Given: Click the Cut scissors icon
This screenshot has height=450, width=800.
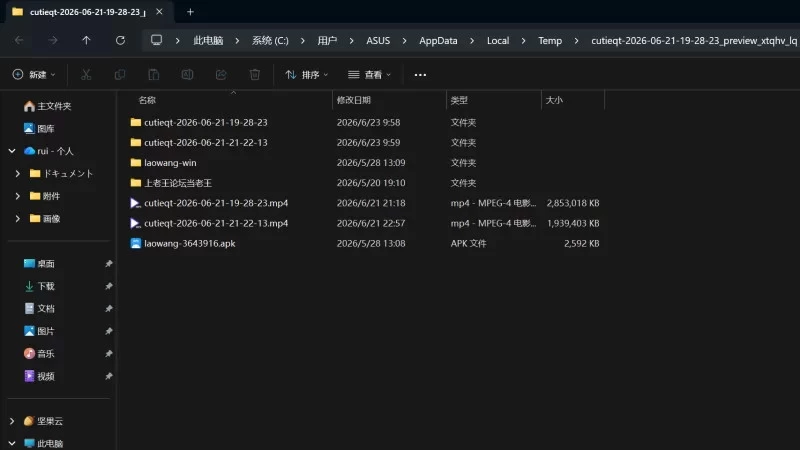Looking at the screenshot, I should point(86,74).
